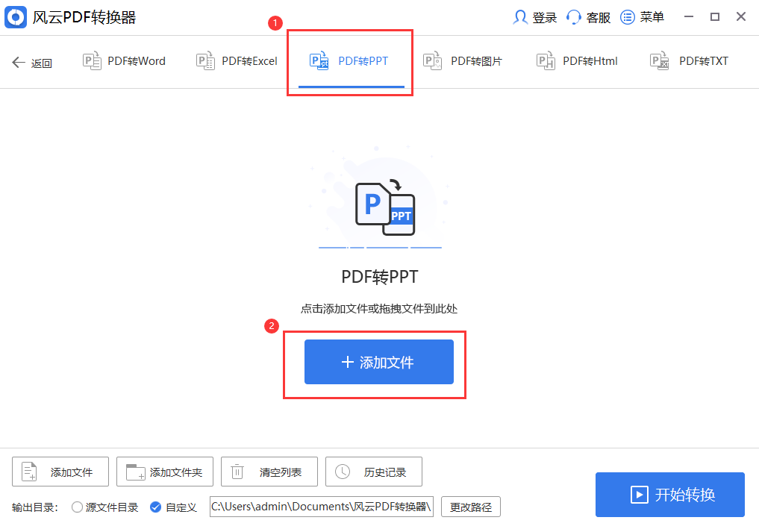759x532 pixels.
Task: Open the 登录 login option
Action: point(535,17)
